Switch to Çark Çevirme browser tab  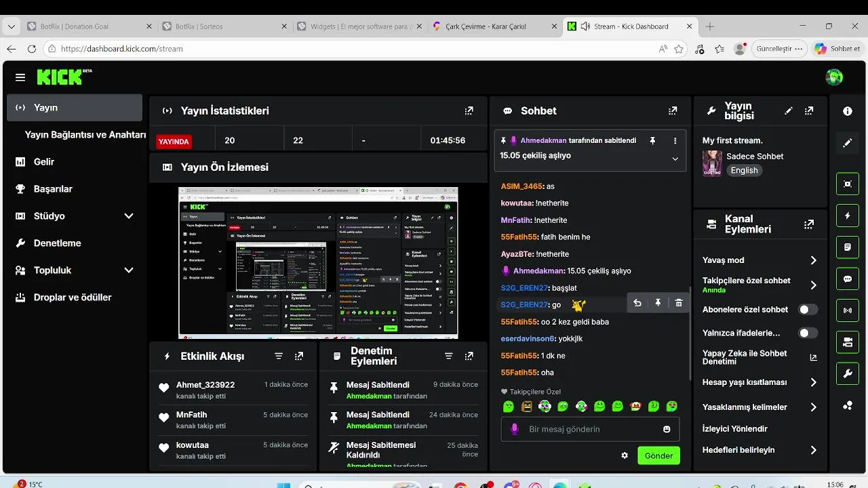494,26
